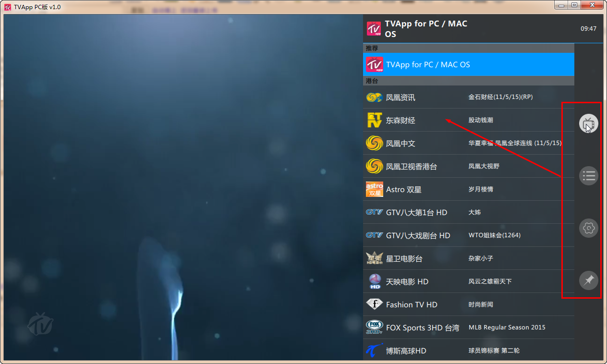607x364 pixels.
Task: Click the pin icon in sidebar
Action: tap(589, 280)
